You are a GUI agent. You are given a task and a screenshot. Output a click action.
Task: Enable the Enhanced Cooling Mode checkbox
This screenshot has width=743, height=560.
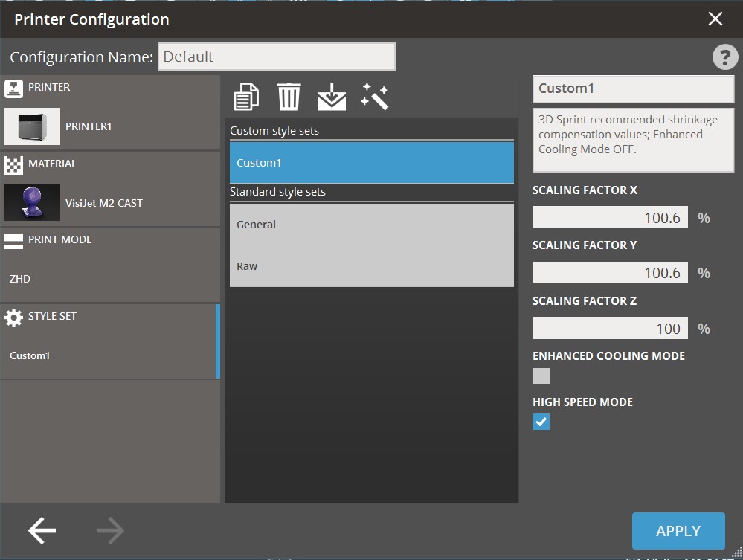click(541, 376)
